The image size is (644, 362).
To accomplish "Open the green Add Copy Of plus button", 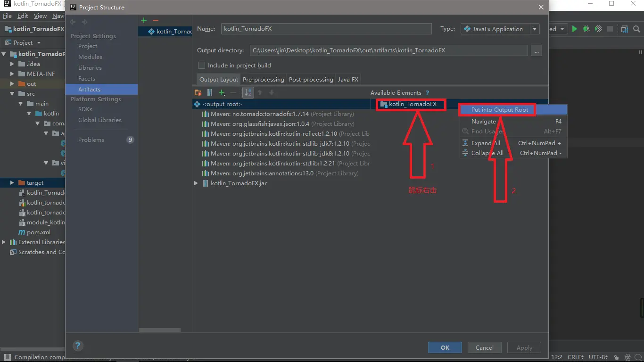I will click(222, 93).
